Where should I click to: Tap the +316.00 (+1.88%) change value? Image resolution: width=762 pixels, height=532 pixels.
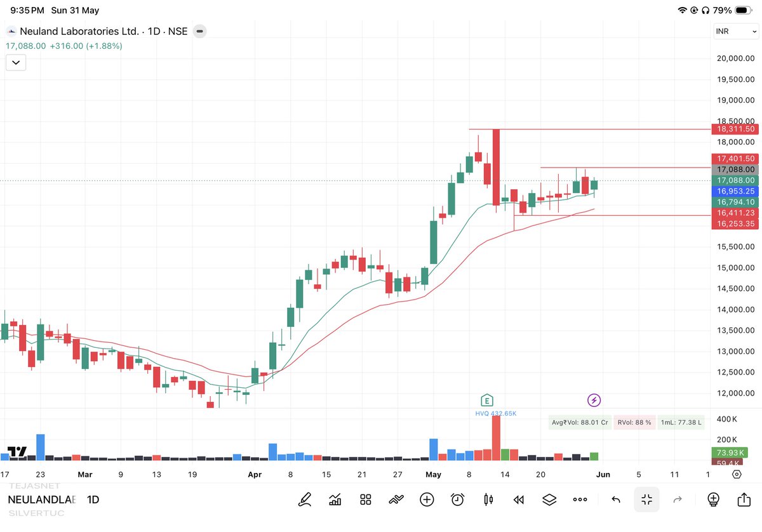click(86, 46)
